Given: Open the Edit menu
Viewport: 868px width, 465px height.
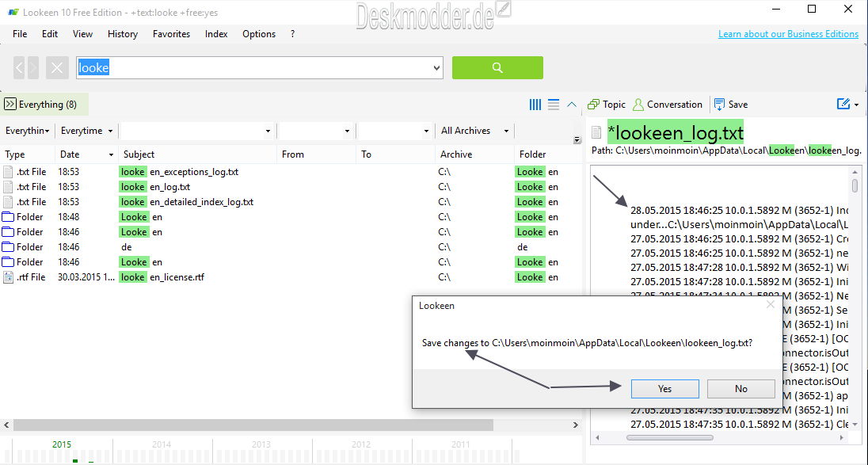Looking at the screenshot, I should (x=50, y=34).
